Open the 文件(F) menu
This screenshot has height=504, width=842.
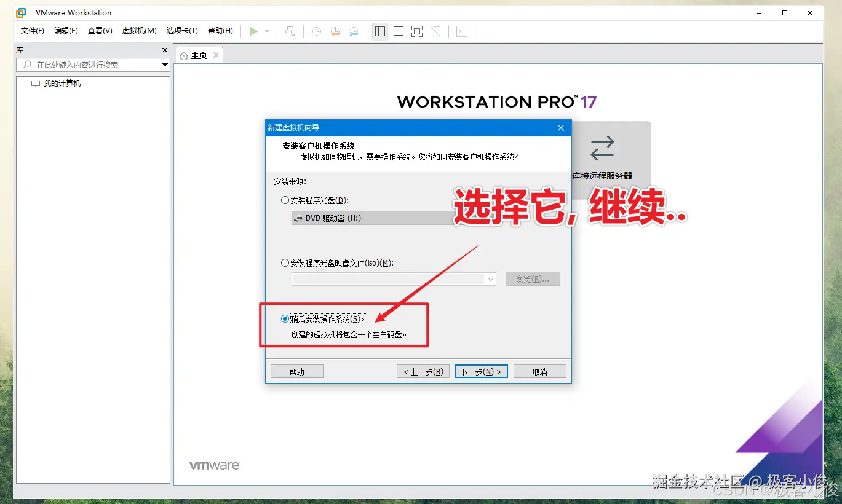(33, 31)
